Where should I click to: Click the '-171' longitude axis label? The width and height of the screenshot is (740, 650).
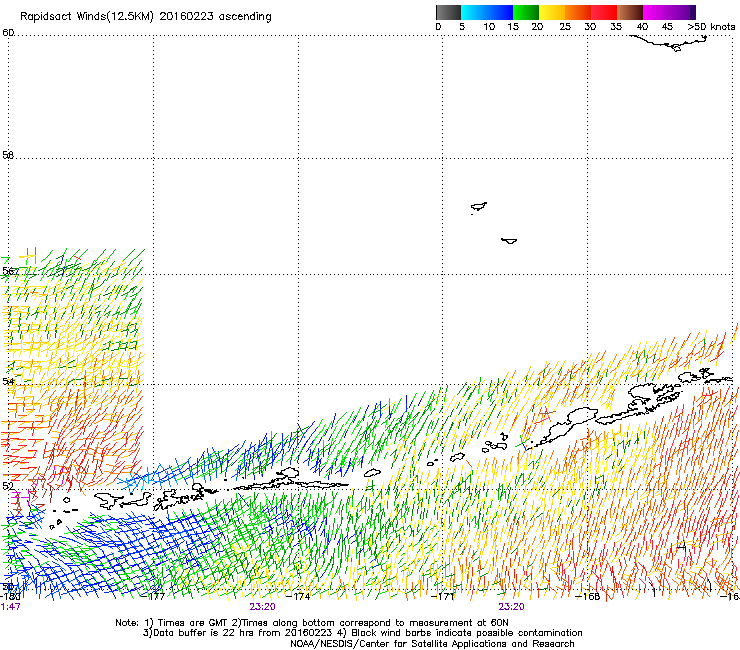(x=444, y=596)
